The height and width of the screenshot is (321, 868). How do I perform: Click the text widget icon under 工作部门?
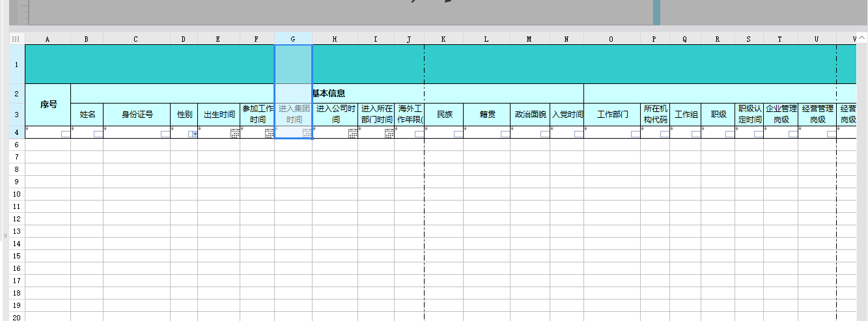tap(636, 134)
